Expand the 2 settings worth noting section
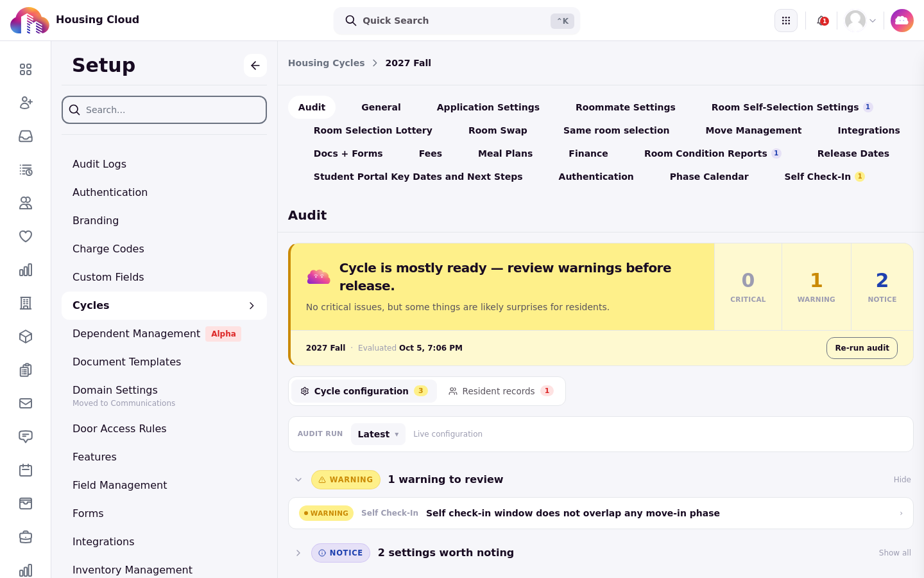 pyautogui.click(x=298, y=553)
